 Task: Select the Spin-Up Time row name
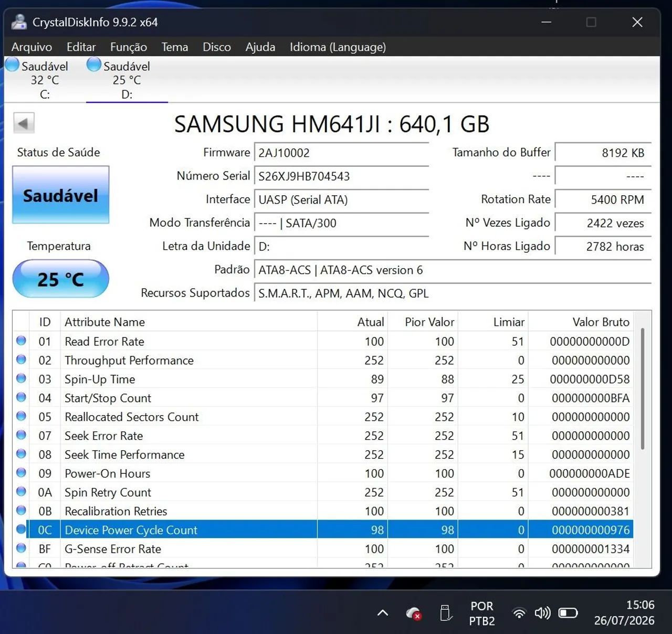click(x=100, y=379)
